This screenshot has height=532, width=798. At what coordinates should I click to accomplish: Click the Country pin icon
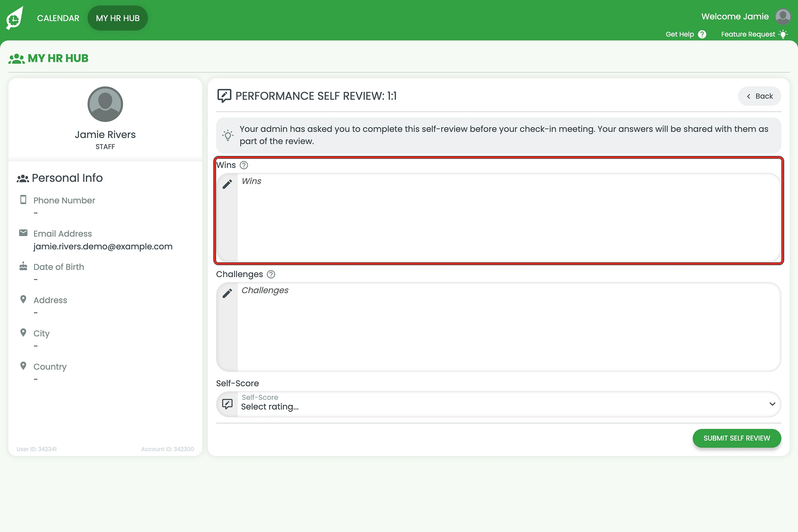(23, 366)
